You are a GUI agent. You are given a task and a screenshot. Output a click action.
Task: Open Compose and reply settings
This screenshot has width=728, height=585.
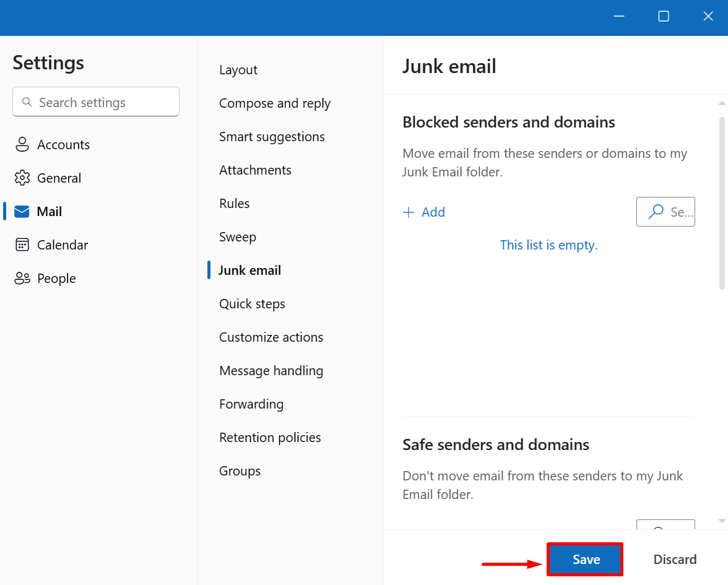click(x=275, y=103)
